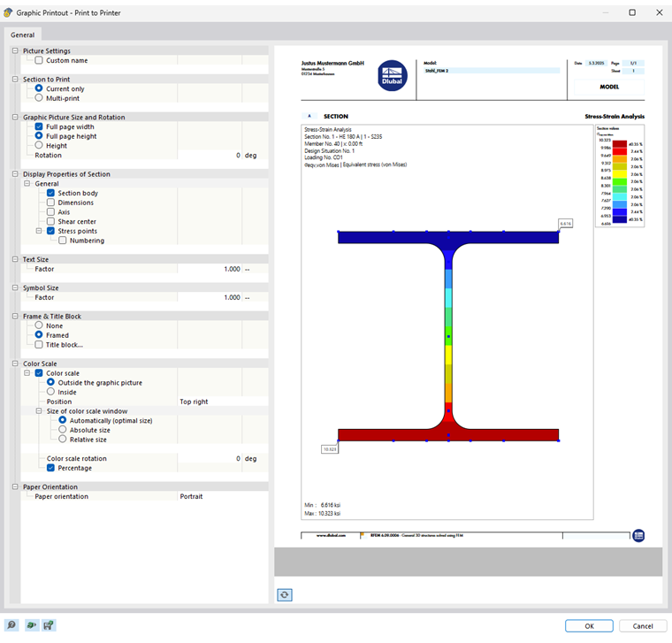The width and height of the screenshot is (672, 643).
Task: Click the OK button
Action: click(589, 626)
